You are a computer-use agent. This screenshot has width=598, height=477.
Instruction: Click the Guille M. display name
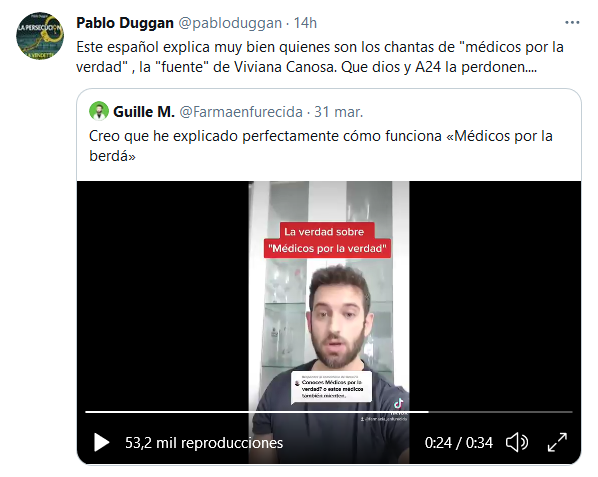point(144,112)
